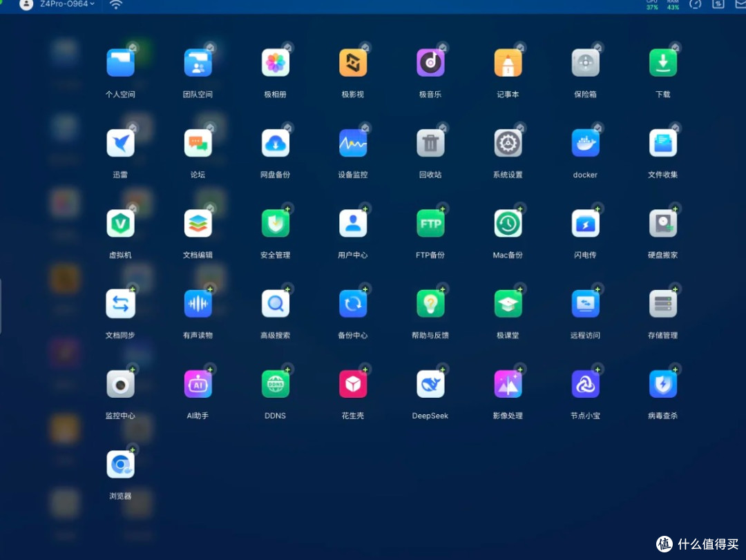The image size is (746, 560).
Task: Open the 硬盘搬家 app
Action: [663, 224]
